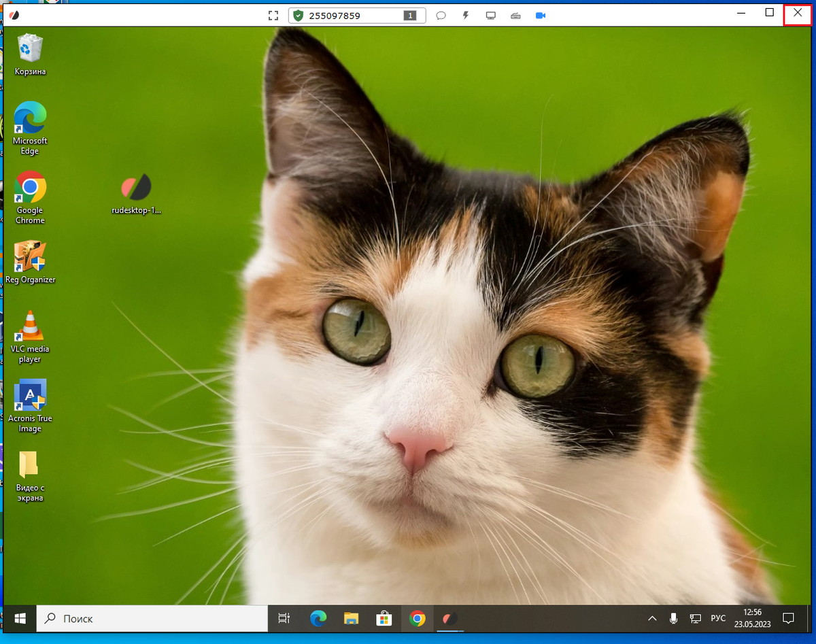The width and height of the screenshot is (816, 644).
Task: Open the Start menu
Action: (x=20, y=618)
